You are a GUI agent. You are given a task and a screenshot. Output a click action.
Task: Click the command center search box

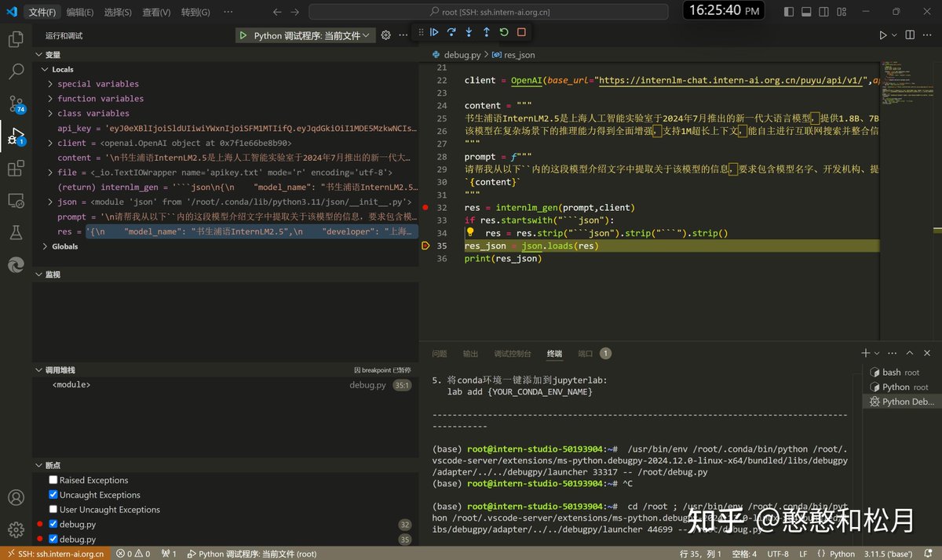point(488,12)
